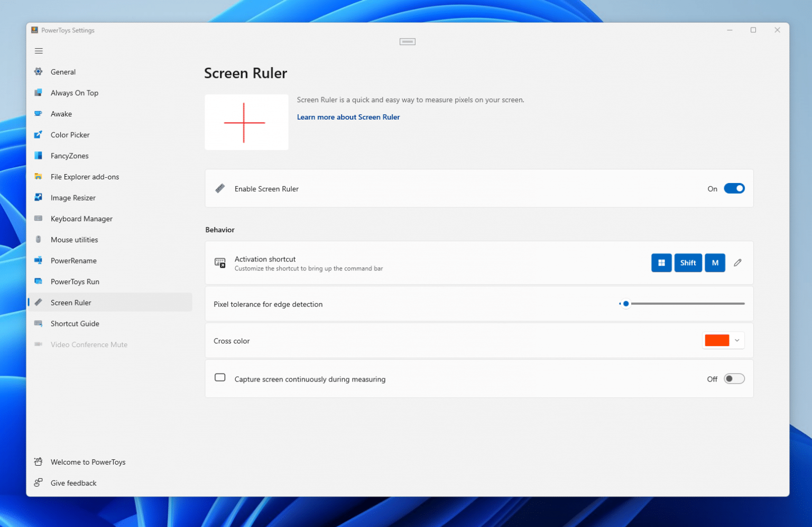Open Learn more about Screen Ruler link

pos(348,117)
